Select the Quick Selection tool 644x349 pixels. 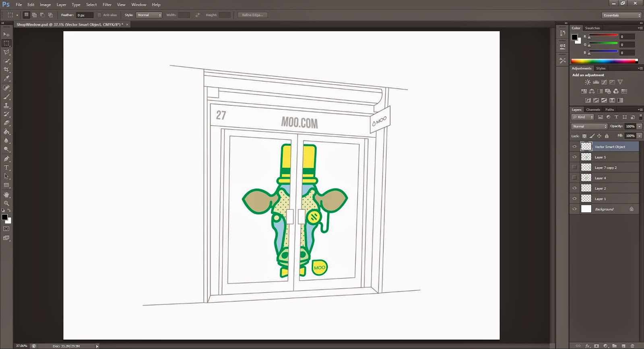coord(6,61)
